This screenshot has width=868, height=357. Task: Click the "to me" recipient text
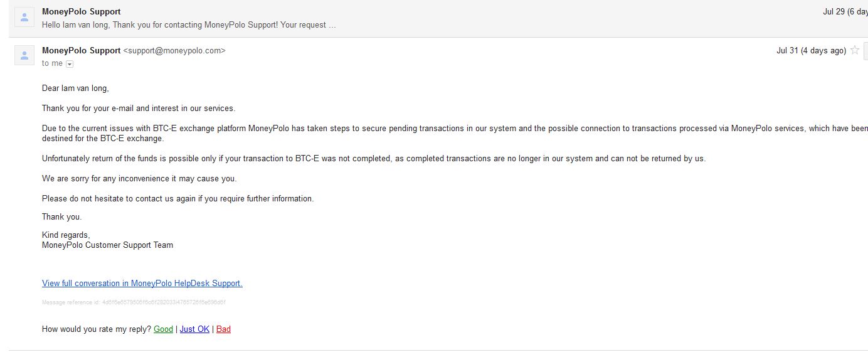click(52, 63)
